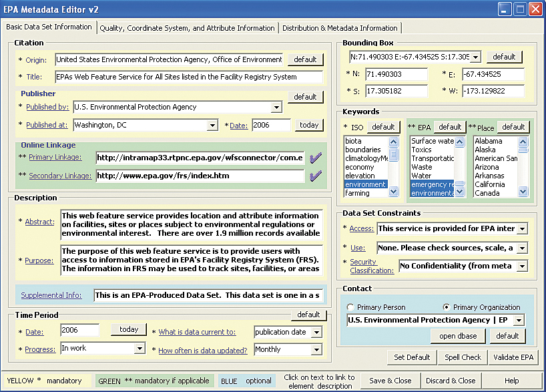Expand the Bounding Box coordinates dropdown

pyautogui.click(x=476, y=57)
